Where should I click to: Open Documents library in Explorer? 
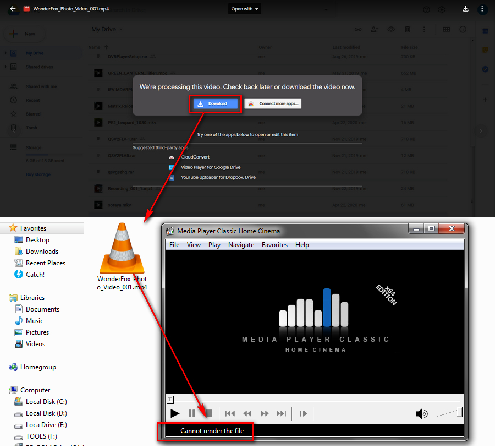[42, 309]
